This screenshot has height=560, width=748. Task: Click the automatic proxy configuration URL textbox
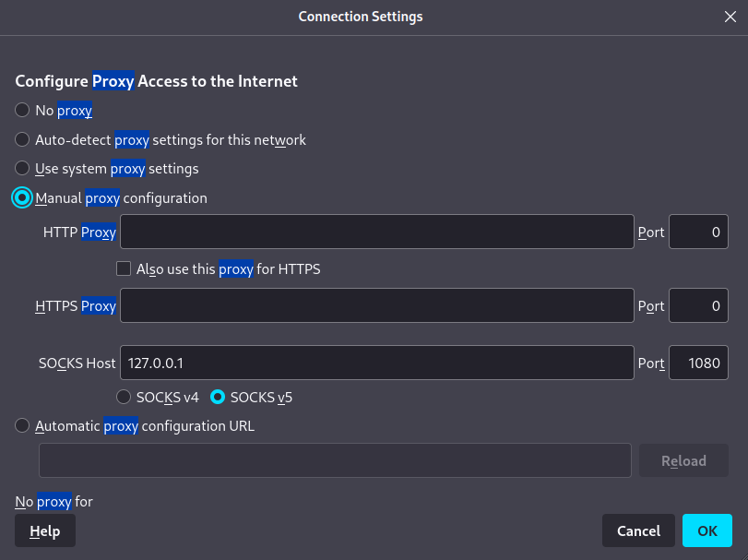point(335,460)
